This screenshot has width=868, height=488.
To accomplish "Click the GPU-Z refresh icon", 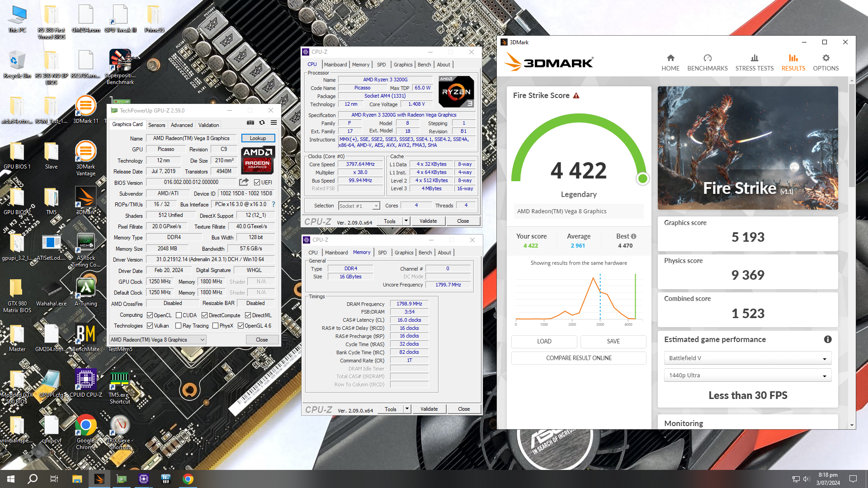I will click(262, 122).
